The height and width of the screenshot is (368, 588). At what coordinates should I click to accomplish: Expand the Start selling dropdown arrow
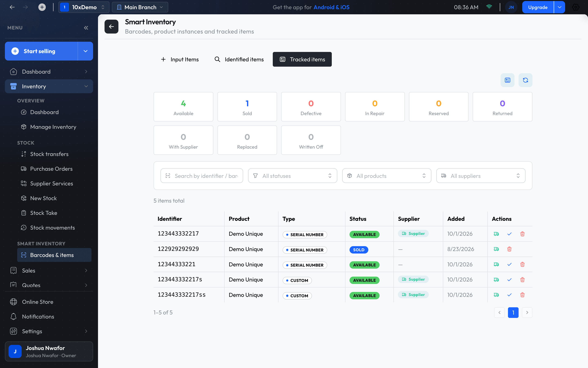[86, 51]
